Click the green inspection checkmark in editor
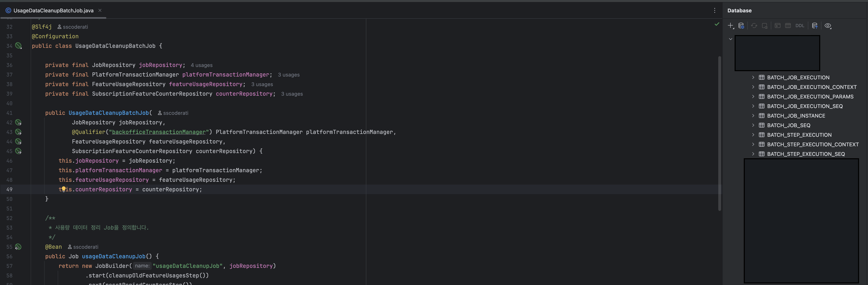 pos(717,24)
